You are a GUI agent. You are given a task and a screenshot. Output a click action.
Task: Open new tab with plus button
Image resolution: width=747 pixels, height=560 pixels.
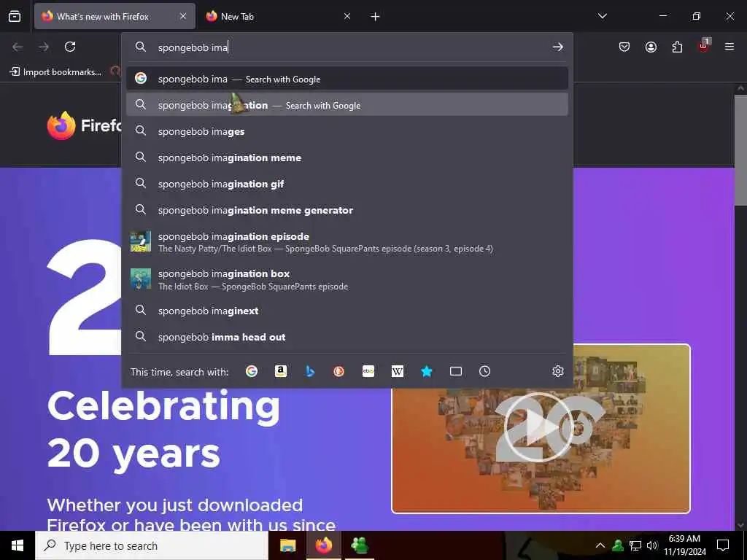pyautogui.click(x=376, y=17)
